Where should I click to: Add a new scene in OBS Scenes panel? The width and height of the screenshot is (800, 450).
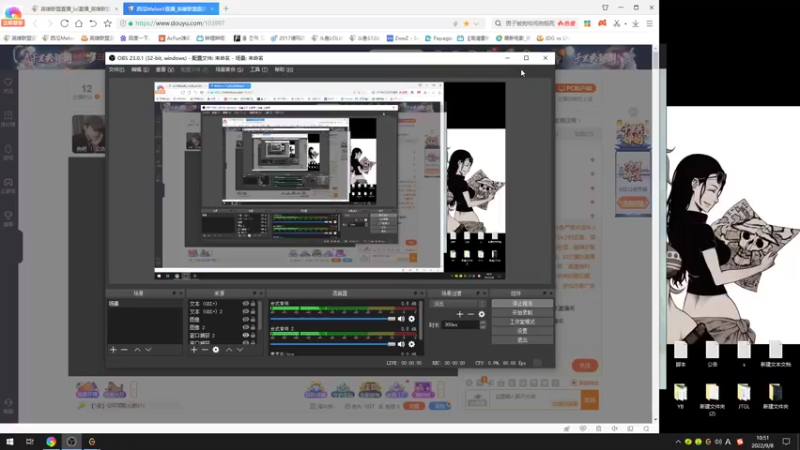point(113,349)
